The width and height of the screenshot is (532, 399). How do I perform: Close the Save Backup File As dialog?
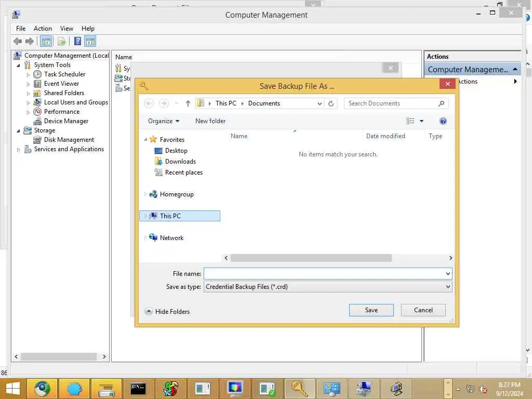(447, 84)
